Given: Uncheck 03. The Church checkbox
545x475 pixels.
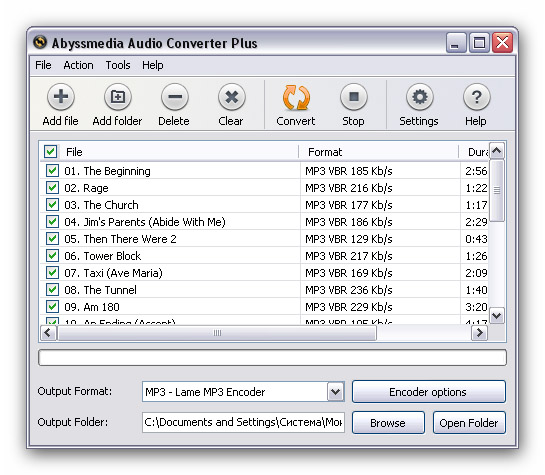Looking at the screenshot, I should point(52,204).
